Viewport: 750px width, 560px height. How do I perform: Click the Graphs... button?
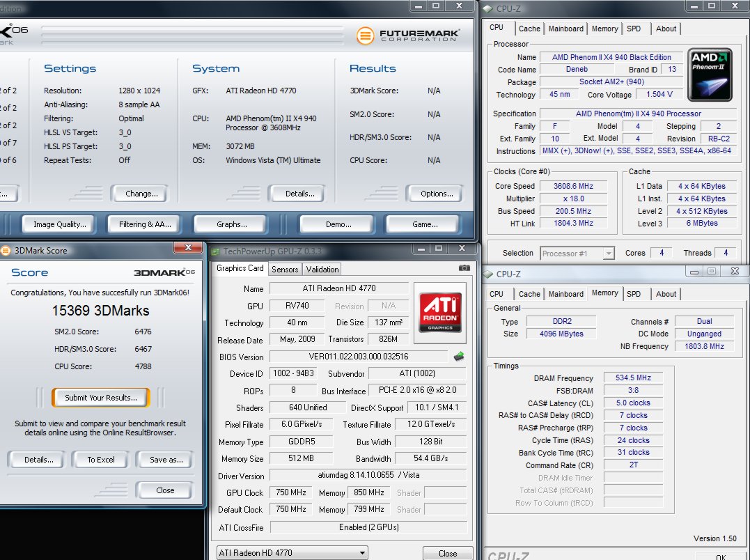[x=230, y=224]
